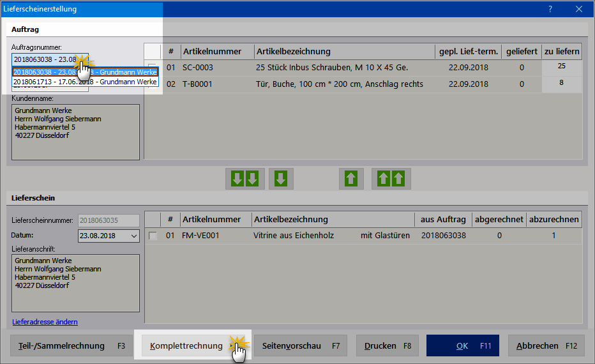The height and width of the screenshot is (364, 595).
Task: Click the Auftragsnummer combo box field
Action: 50,59
